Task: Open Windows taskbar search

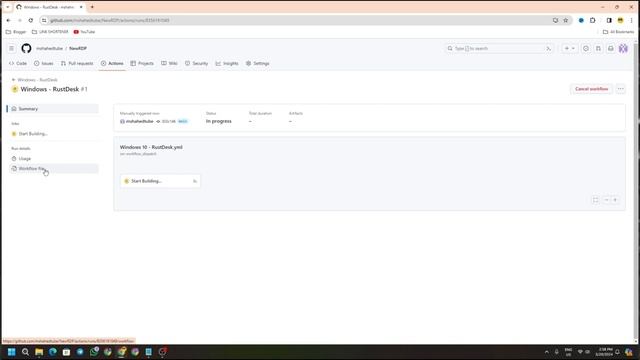Action: [25, 352]
